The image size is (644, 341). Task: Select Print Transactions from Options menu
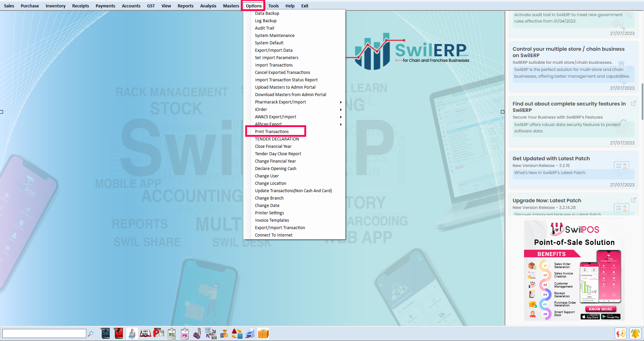point(272,132)
